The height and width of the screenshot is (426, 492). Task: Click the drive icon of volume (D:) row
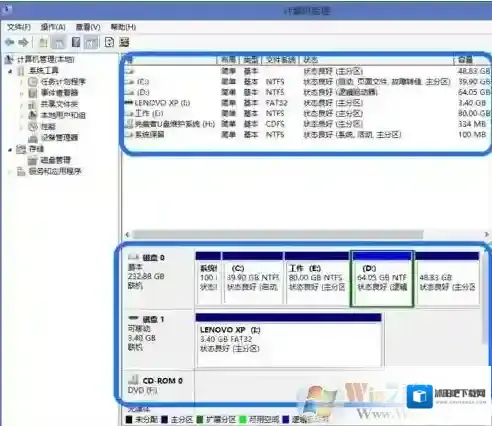[x=130, y=92]
